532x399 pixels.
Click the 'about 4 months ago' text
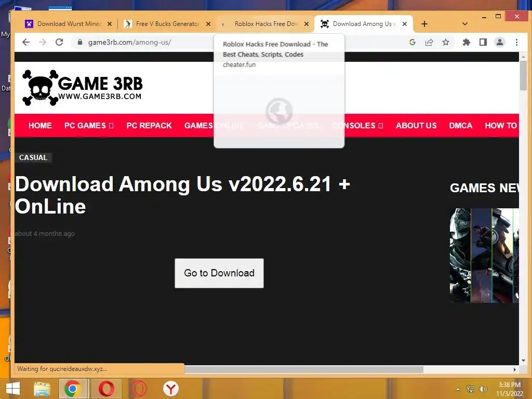point(45,233)
